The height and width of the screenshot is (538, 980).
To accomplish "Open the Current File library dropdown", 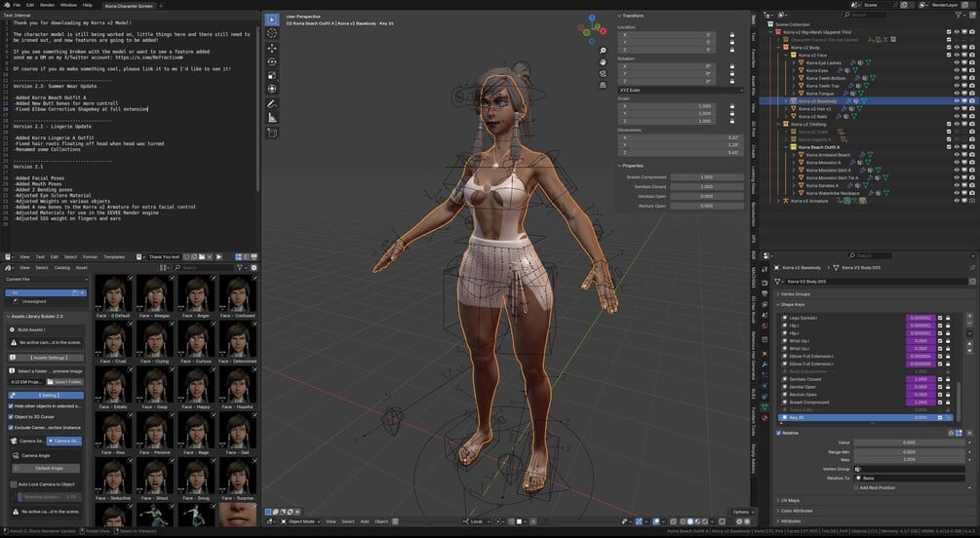I will pyautogui.click(x=46, y=280).
